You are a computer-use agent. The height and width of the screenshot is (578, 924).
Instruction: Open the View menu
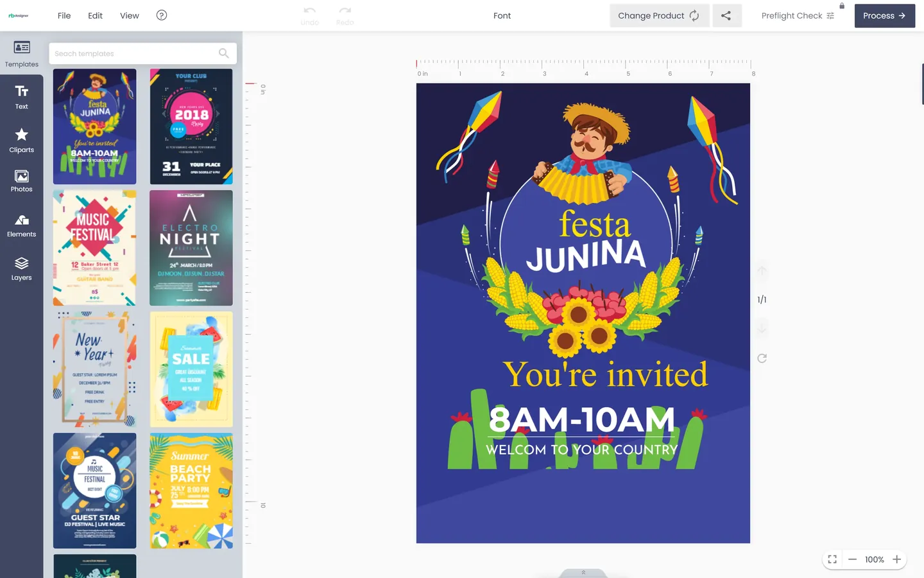pyautogui.click(x=130, y=15)
